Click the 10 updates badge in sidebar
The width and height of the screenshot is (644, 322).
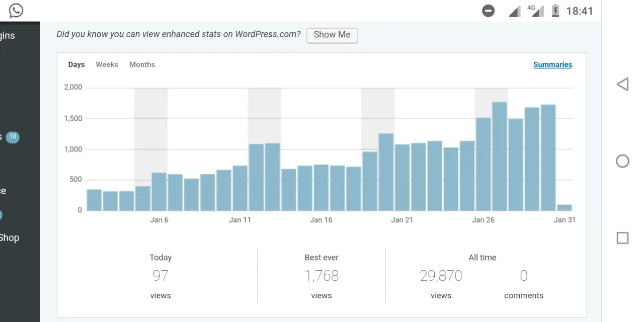point(13,136)
